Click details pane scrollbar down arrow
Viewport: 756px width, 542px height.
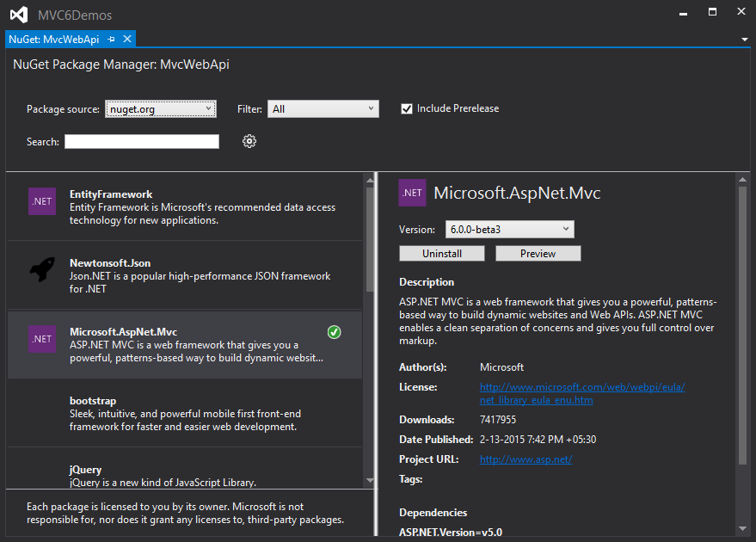coord(742,528)
